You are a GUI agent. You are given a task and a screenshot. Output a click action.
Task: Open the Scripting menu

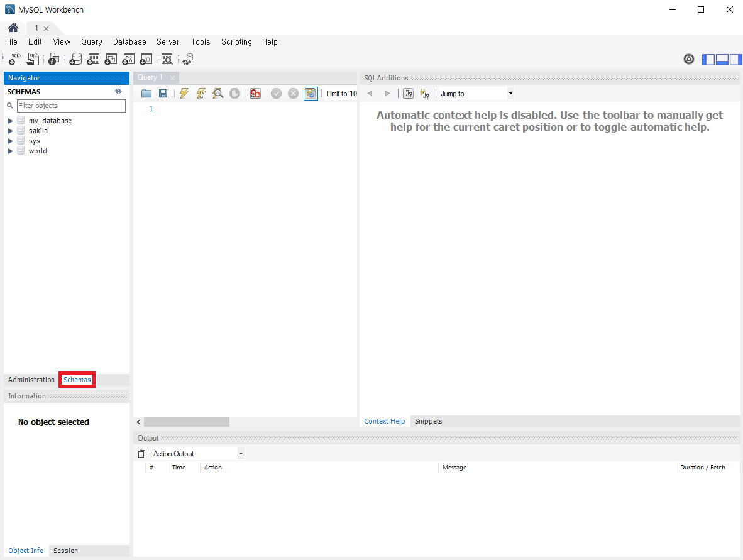[236, 41]
